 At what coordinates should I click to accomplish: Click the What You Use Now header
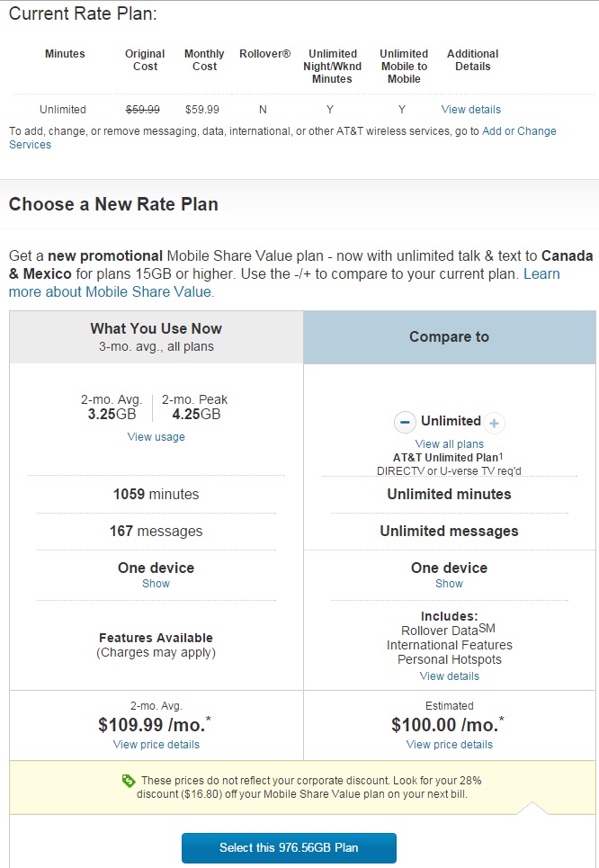156,337
